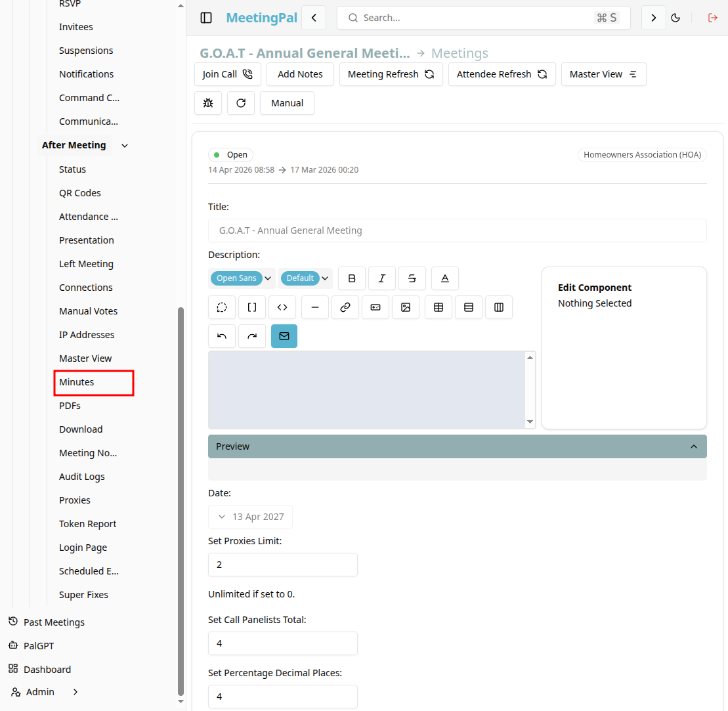Open the text color tool

click(445, 278)
